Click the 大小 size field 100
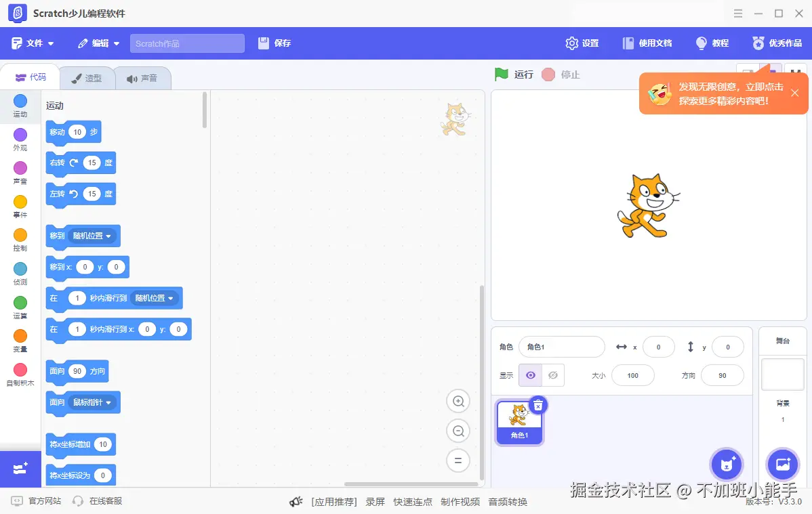Viewport: 812px width, 514px height. tap(633, 375)
